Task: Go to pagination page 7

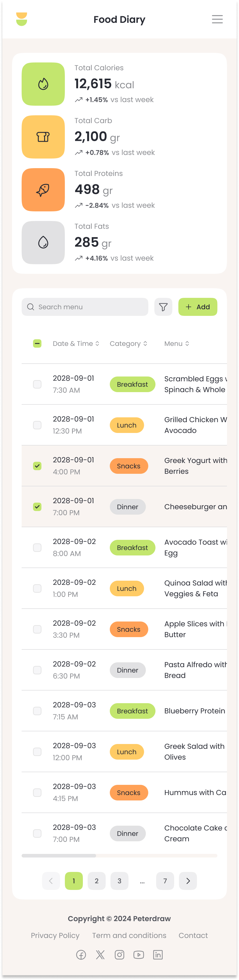Action: point(165,881)
